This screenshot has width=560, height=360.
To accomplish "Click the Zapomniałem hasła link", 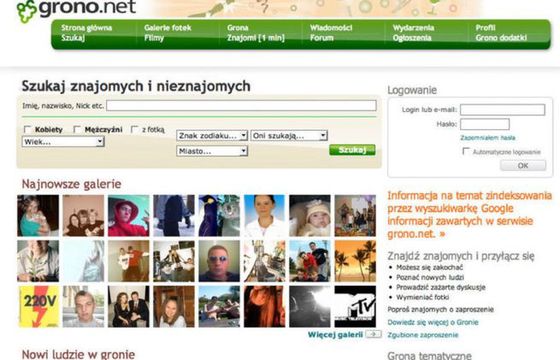I will [488, 138].
